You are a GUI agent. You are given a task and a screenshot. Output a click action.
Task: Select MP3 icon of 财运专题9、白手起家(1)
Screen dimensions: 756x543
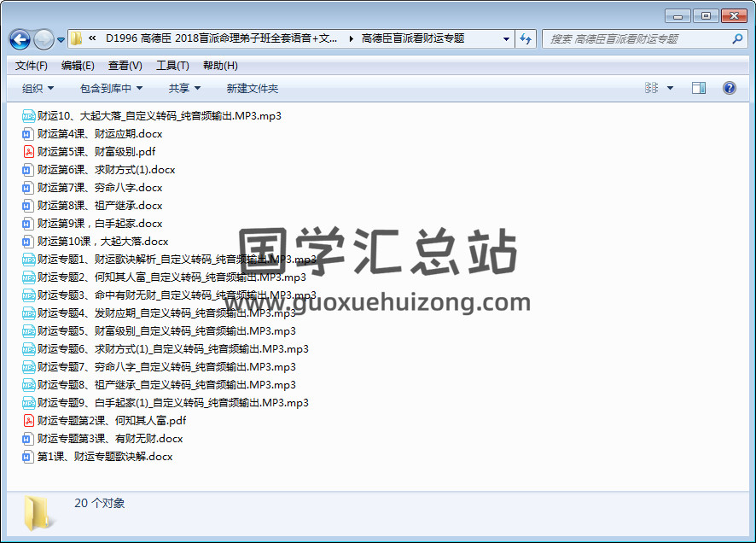click(x=28, y=403)
